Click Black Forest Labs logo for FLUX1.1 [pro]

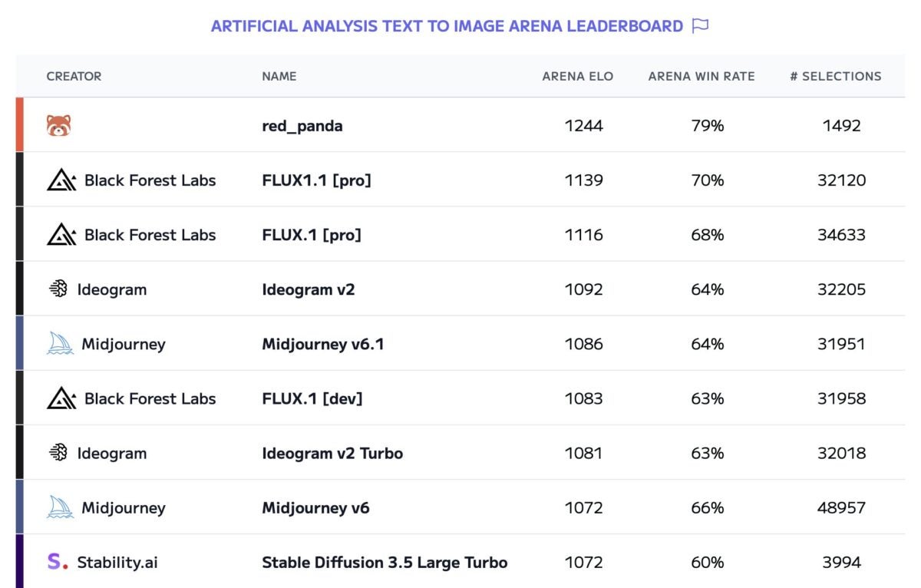(x=61, y=180)
